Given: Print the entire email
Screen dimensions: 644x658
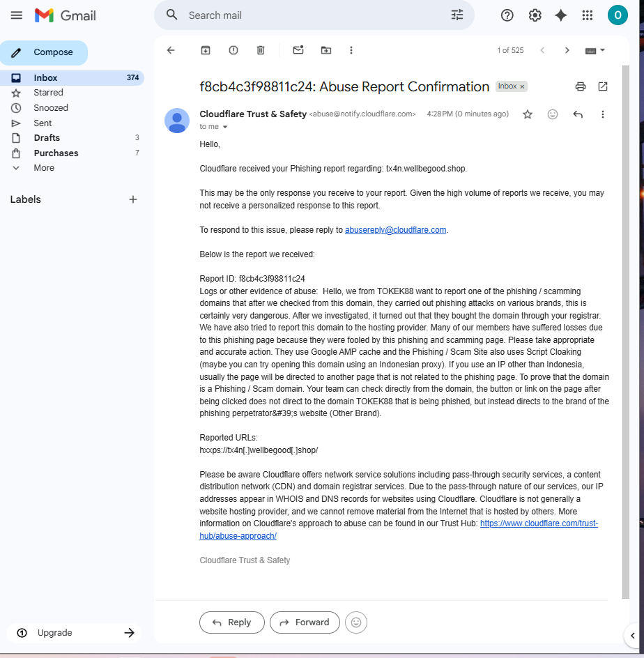Looking at the screenshot, I should tap(581, 86).
